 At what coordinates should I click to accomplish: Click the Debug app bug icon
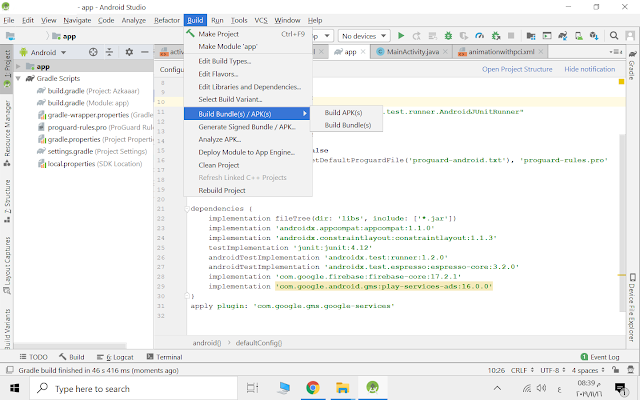click(448, 36)
